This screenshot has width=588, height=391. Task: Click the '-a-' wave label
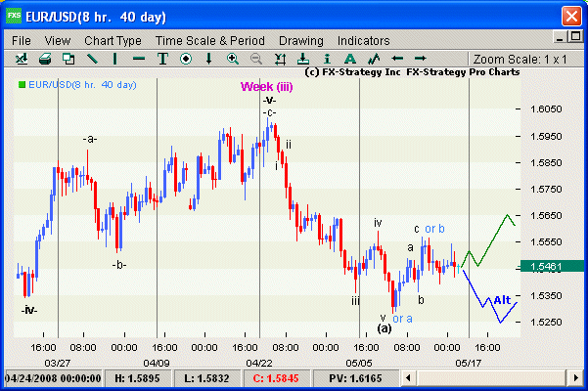pyautogui.click(x=90, y=140)
